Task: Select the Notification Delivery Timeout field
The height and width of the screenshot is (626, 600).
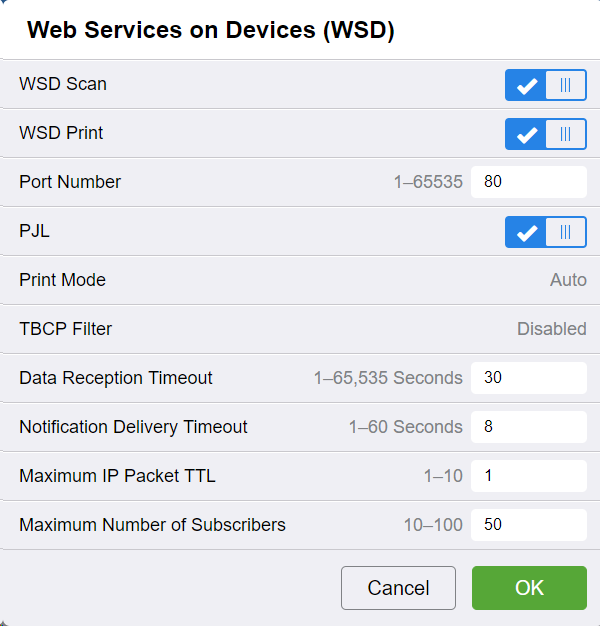Action: pos(528,427)
